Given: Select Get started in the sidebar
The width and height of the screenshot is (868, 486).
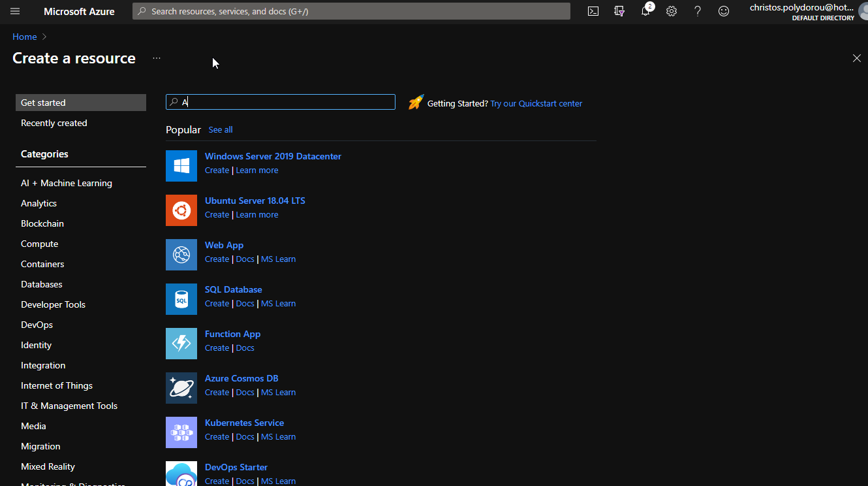Looking at the screenshot, I should pyautogui.click(x=81, y=103).
